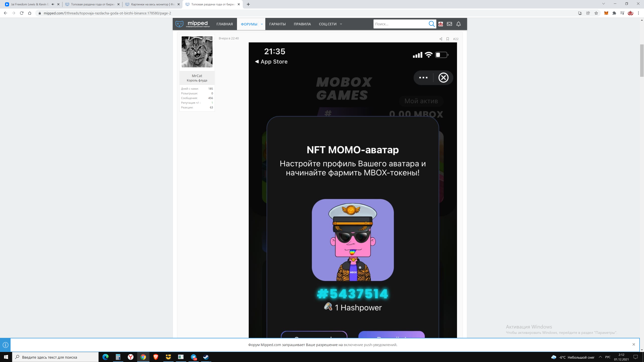Open MrCat's user profile link
644x362 pixels.
pos(197,76)
